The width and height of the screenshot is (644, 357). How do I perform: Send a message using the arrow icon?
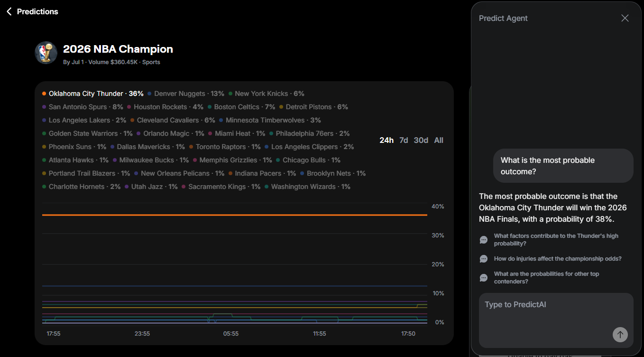(620, 335)
